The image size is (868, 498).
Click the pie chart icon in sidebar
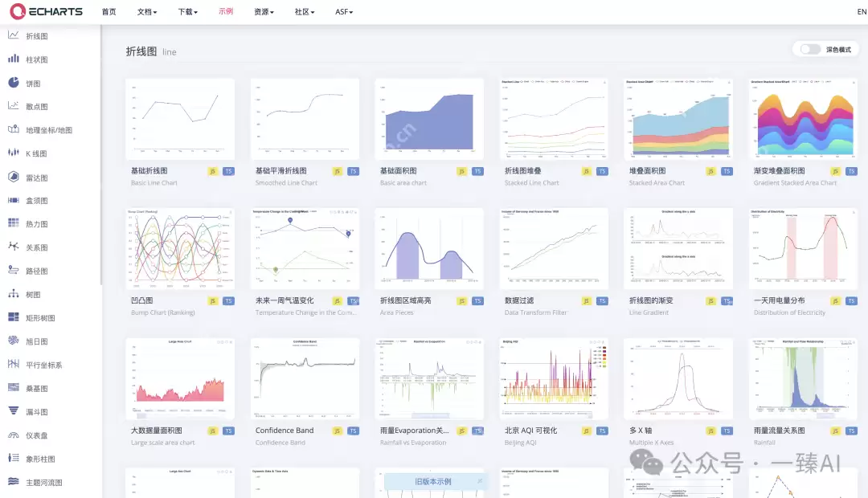tap(14, 83)
